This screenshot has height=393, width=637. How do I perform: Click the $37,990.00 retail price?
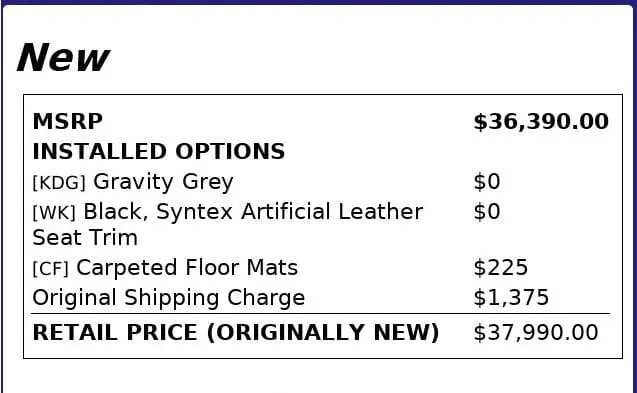coord(536,332)
